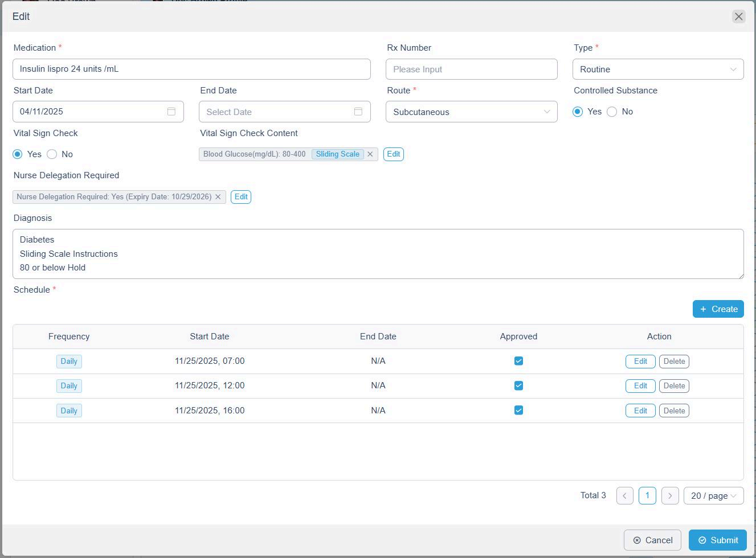The image size is (756, 558).
Task: Open the Start Date calendar icon
Action: click(171, 112)
